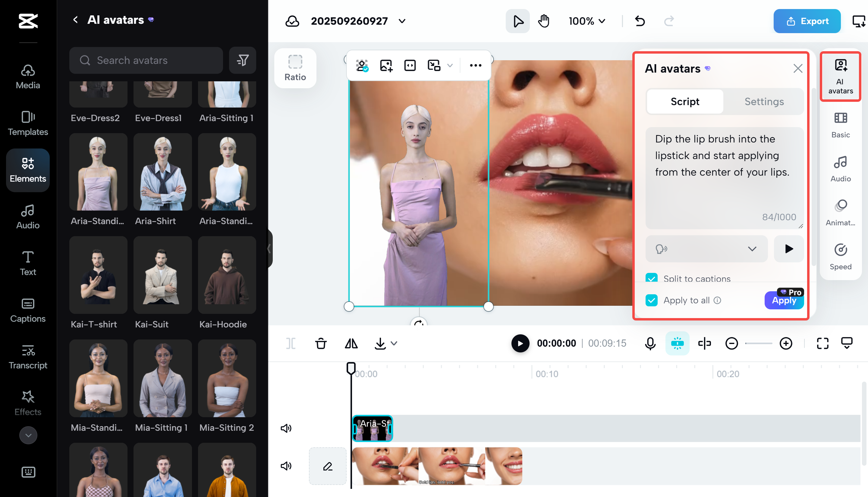Open the Ratio canvas option

(295, 68)
